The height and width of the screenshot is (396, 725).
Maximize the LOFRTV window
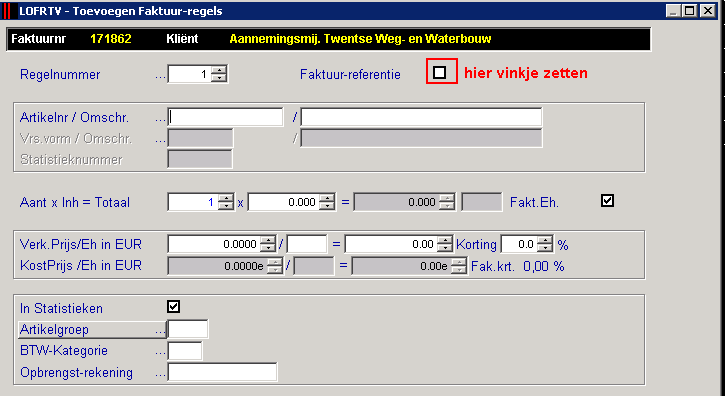[x=689, y=11]
